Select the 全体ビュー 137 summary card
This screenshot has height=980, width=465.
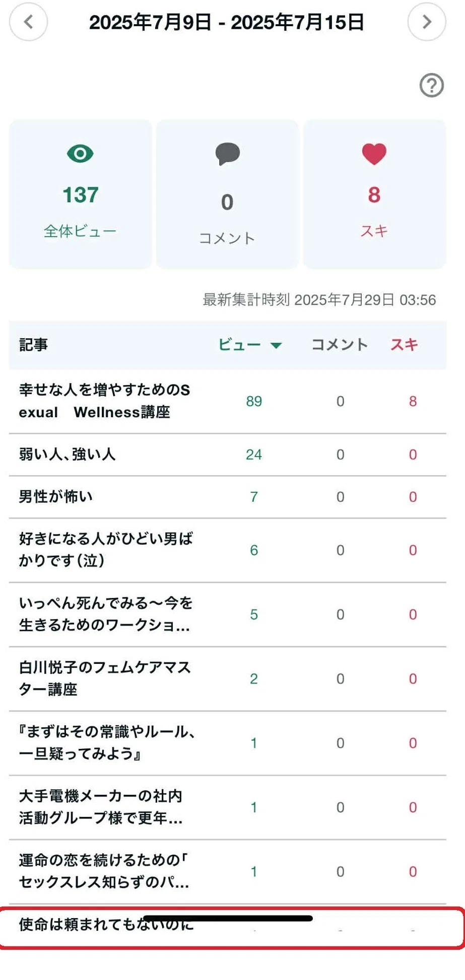(x=81, y=194)
